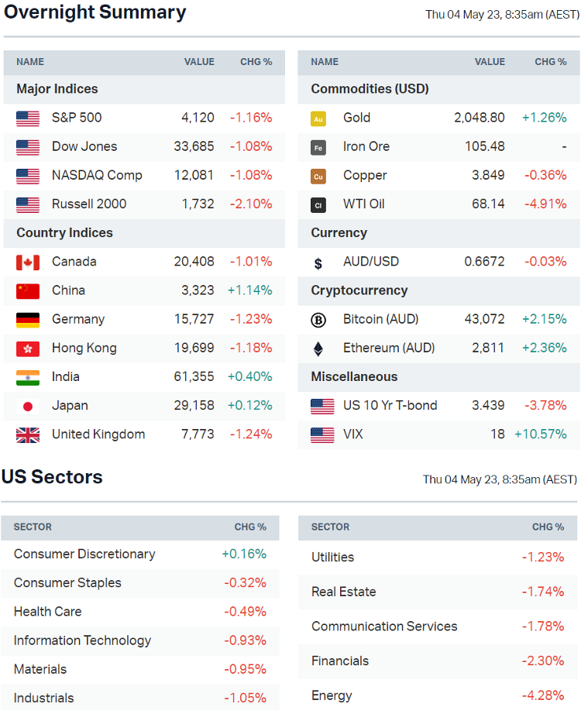This screenshot has height=714, width=588.
Task: Click the Ethereum logo icon
Action: pyautogui.click(x=318, y=348)
